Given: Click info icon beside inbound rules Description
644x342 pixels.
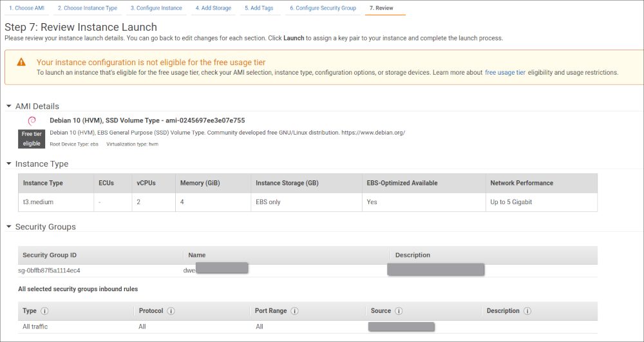Looking at the screenshot, I should 527,311.
